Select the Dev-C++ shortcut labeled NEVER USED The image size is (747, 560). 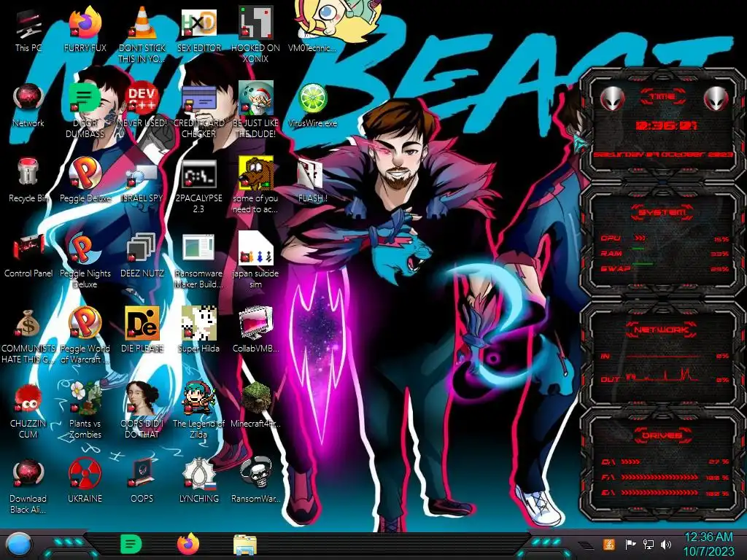tap(142, 99)
